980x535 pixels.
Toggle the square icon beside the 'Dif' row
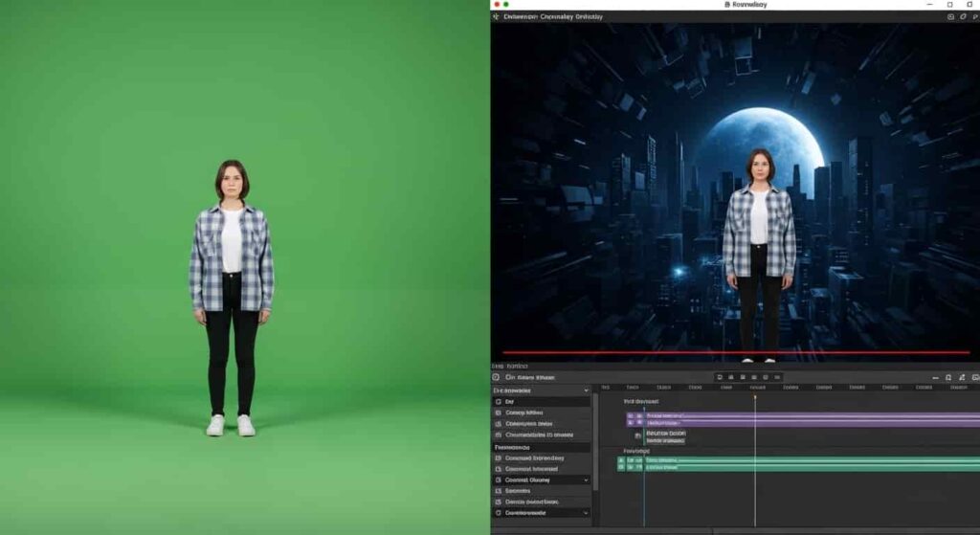click(498, 402)
